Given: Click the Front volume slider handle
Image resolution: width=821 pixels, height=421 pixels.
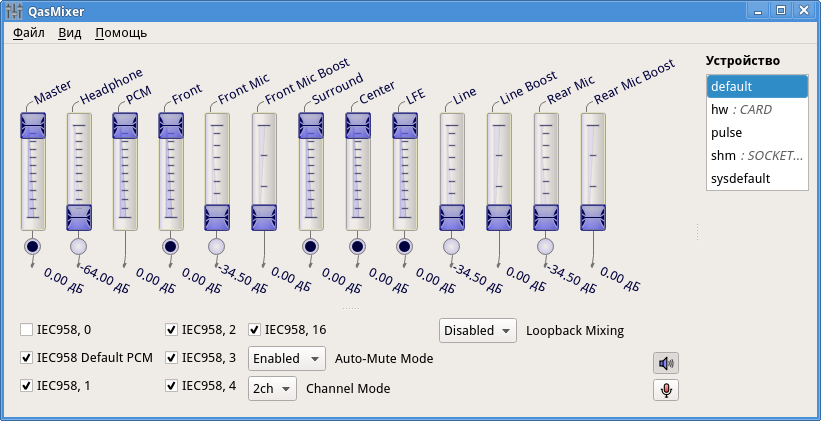Looking at the screenshot, I should [x=171, y=126].
